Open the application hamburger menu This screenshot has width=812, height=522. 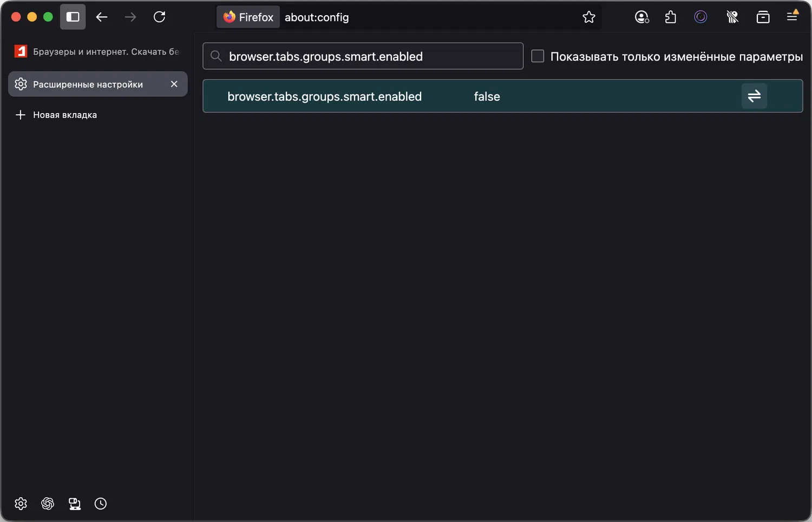(x=792, y=17)
